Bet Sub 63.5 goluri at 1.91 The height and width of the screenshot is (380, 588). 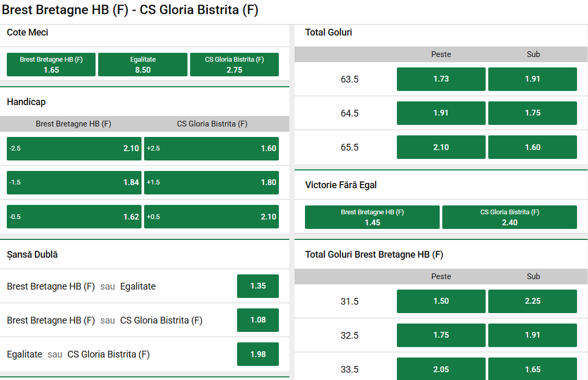click(532, 79)
